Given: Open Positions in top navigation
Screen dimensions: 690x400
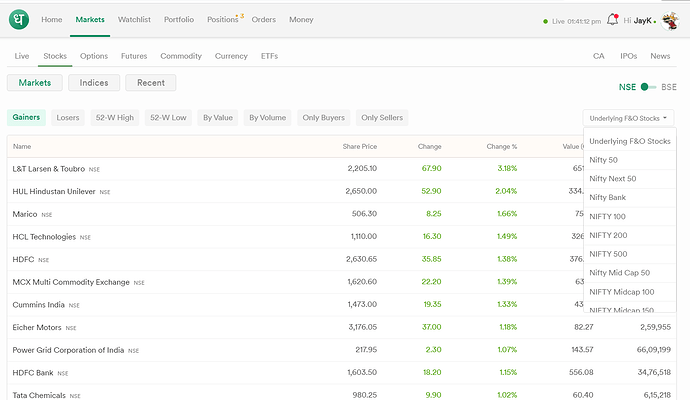Looking at the screenshot, I should tap(223, 19).
